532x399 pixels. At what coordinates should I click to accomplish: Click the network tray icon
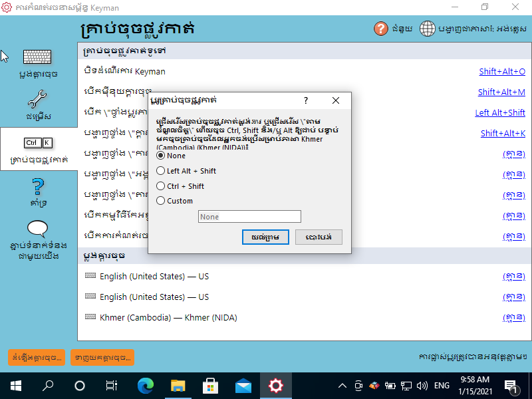(406, 386)
